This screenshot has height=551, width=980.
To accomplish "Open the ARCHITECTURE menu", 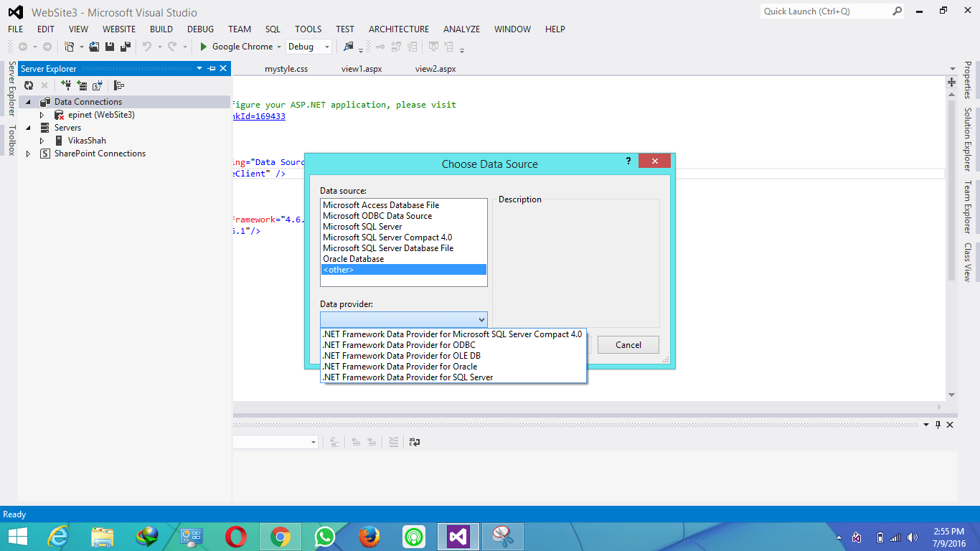I will point(398,29).
